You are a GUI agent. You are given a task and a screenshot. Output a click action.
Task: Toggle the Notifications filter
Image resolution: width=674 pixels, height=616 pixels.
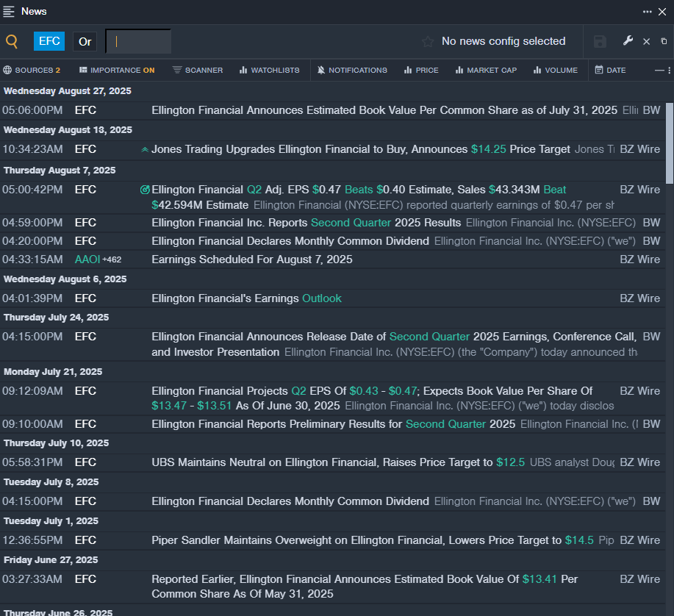coord(352,70)
